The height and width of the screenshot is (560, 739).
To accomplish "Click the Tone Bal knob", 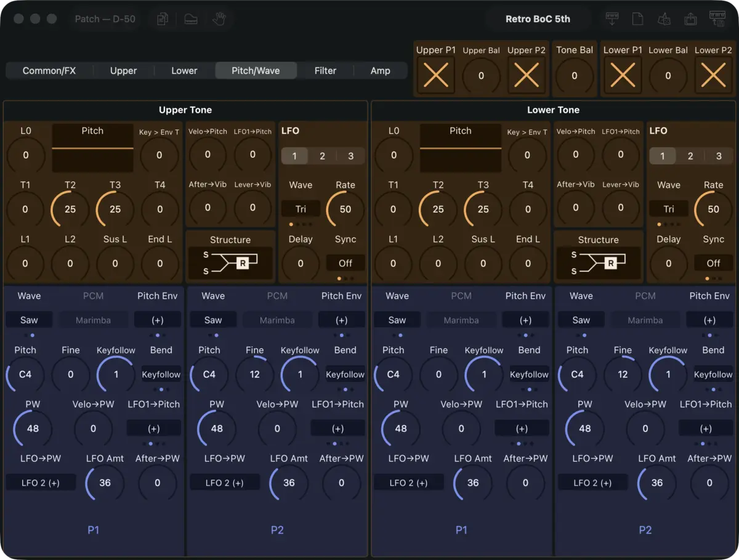I will (x=575, y=76).
